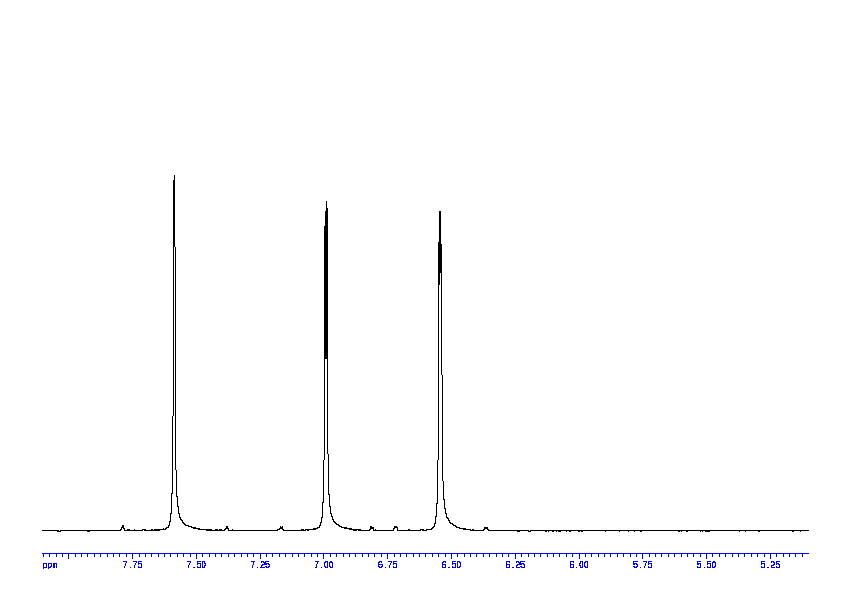Click the 6.50 axis tick label
Viewport: 842px width, 596px height.
[451, 565]
